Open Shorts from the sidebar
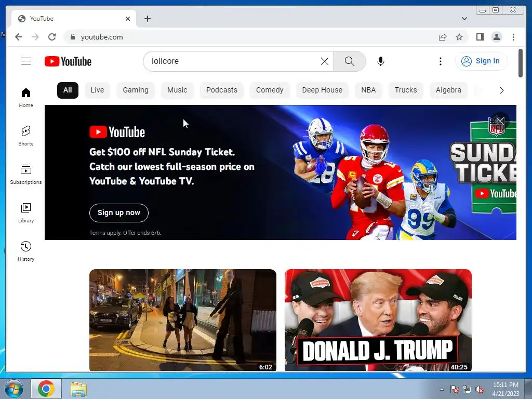This screenshot has height=399, width=532. (26, 136)
